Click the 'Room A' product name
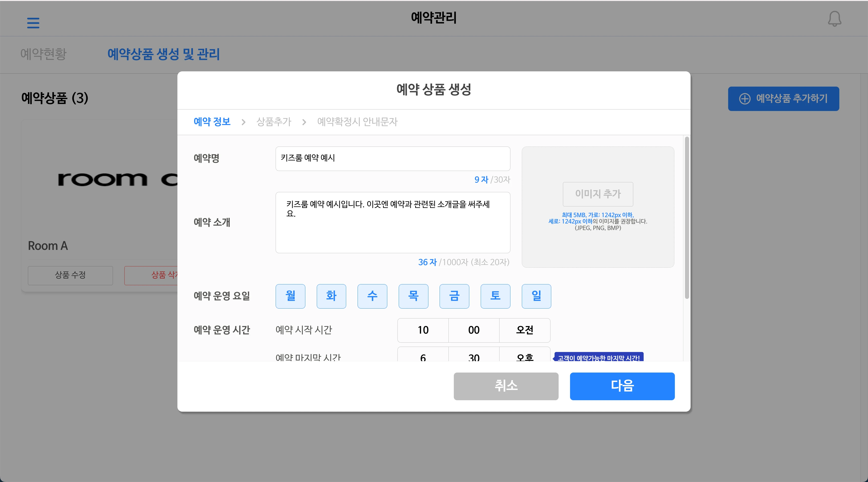This screenshot has height=482, width=868. tap(48, 246)
